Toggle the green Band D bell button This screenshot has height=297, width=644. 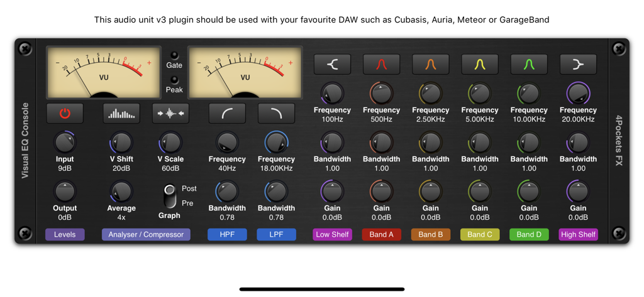click(529, 65)
